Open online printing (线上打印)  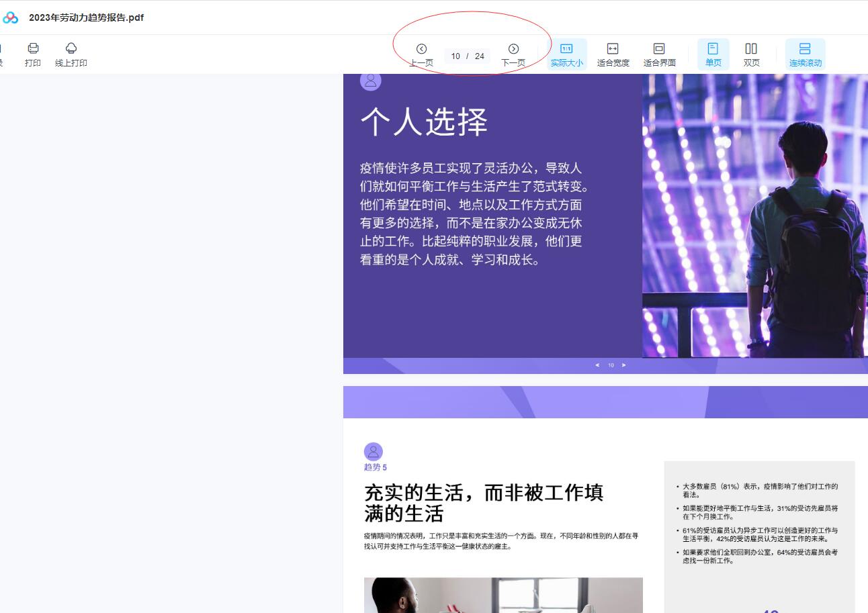coord(71,48)
